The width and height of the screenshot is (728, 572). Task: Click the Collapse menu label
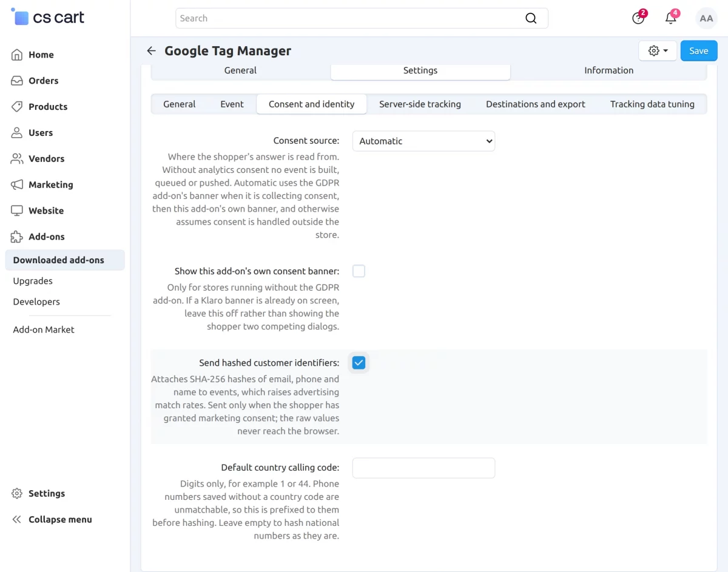tap(60, 520)
